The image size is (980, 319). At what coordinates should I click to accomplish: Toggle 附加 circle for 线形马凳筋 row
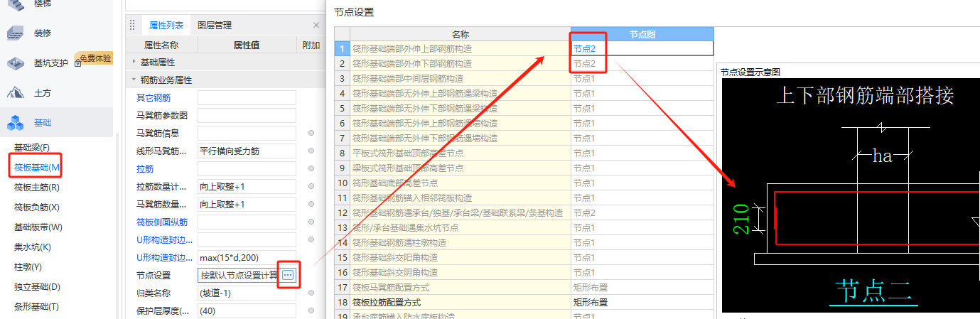tap(311, 151)
